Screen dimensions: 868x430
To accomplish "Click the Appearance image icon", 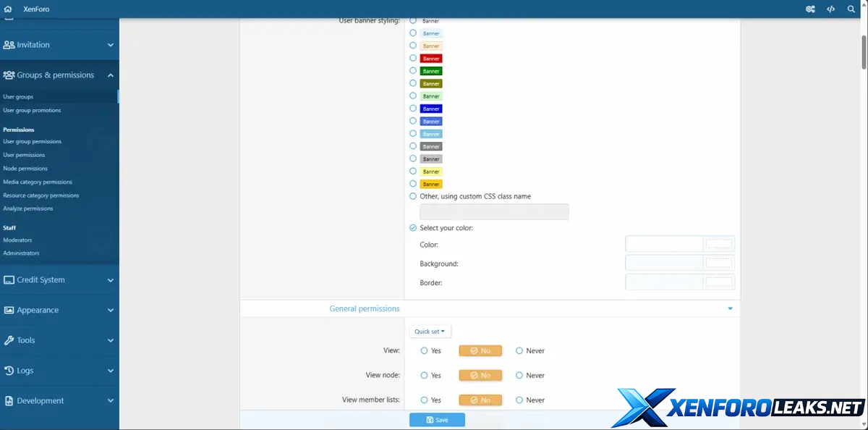I will 9,310.
